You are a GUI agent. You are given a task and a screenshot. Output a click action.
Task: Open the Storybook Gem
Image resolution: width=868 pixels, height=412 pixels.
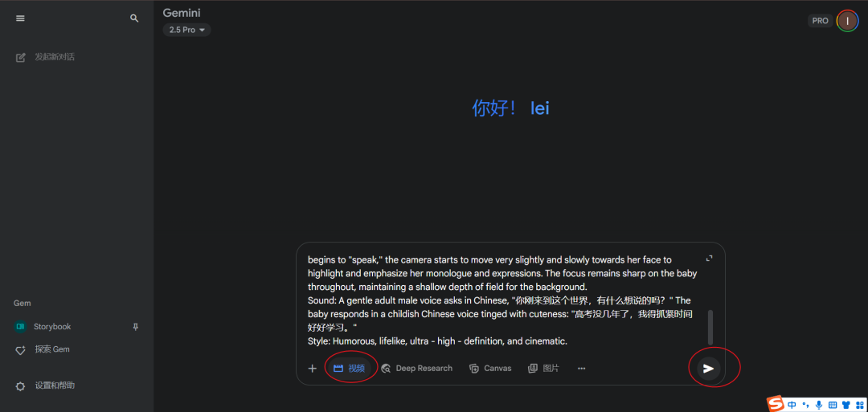coord(52,327)
